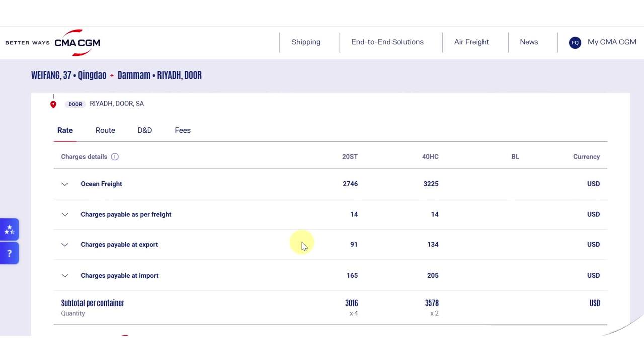644x362 pixels.
Task: Open My CMA CGM account
Action: [612, 42]
